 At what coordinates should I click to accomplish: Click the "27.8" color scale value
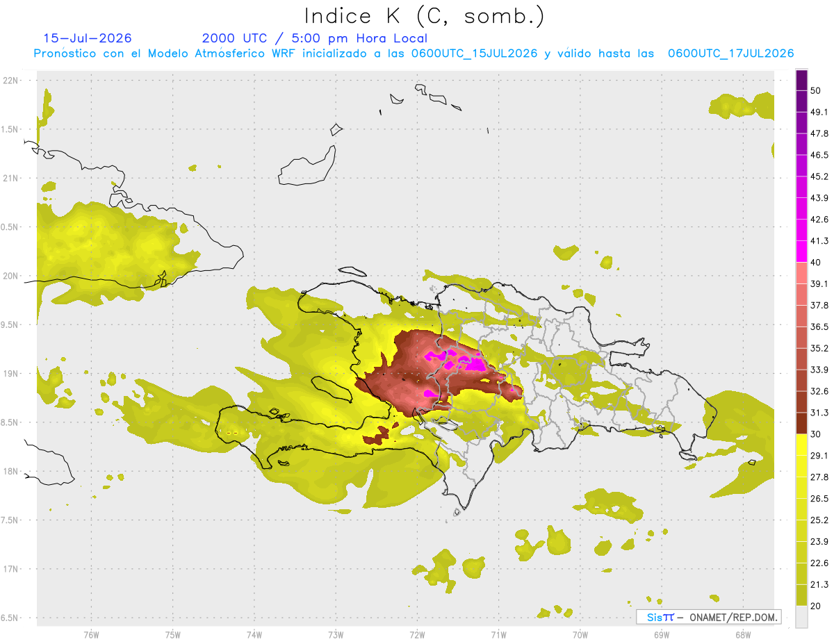click(x=819, y=477)
